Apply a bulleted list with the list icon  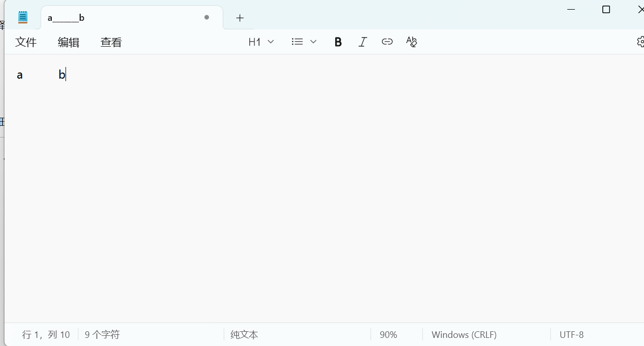coord(297,42)
